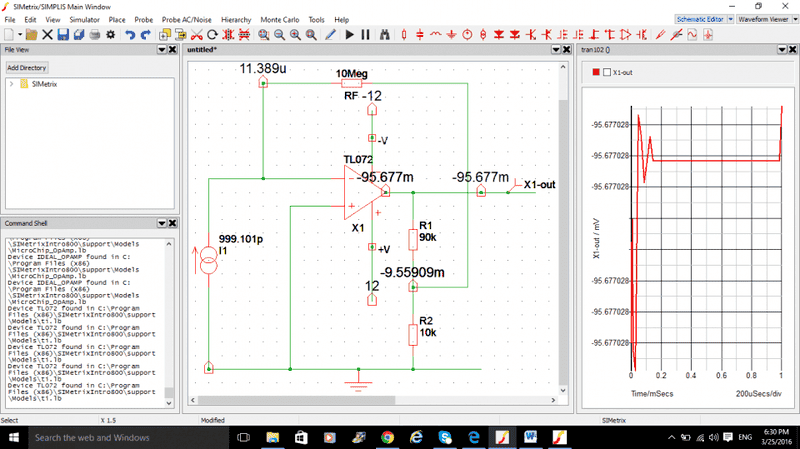
Task: Select the X1-out probe label in schematic
Action: [x=539, y=185]
